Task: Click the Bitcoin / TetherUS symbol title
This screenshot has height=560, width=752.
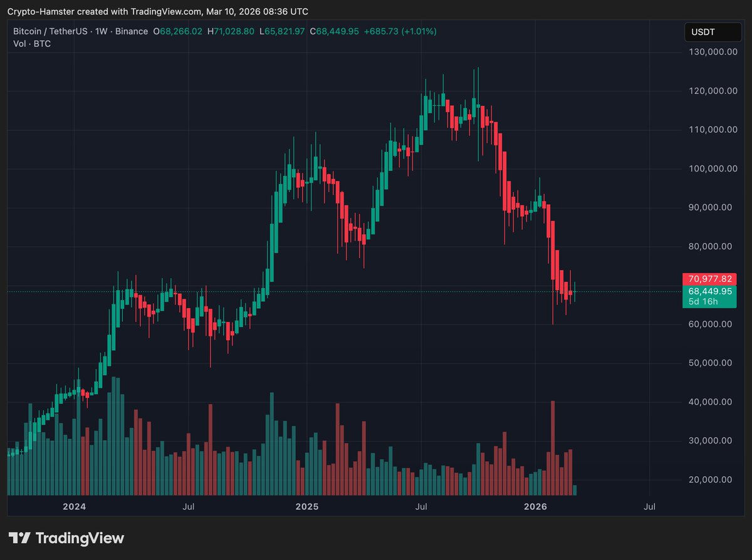Action: tap(51, 31)
